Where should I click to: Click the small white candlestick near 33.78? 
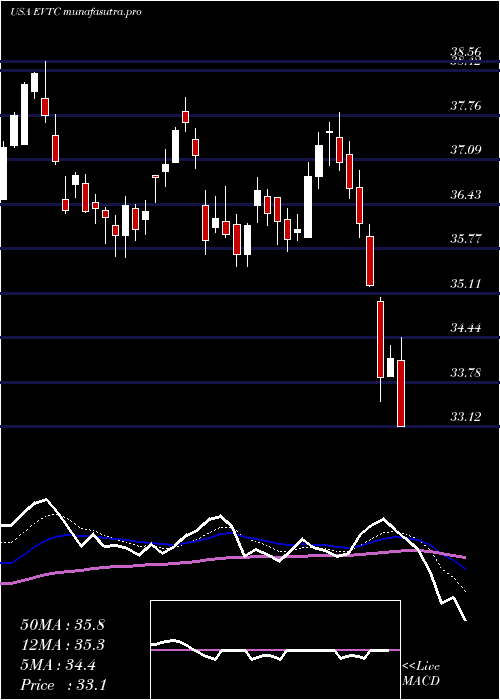pos(391,367)
